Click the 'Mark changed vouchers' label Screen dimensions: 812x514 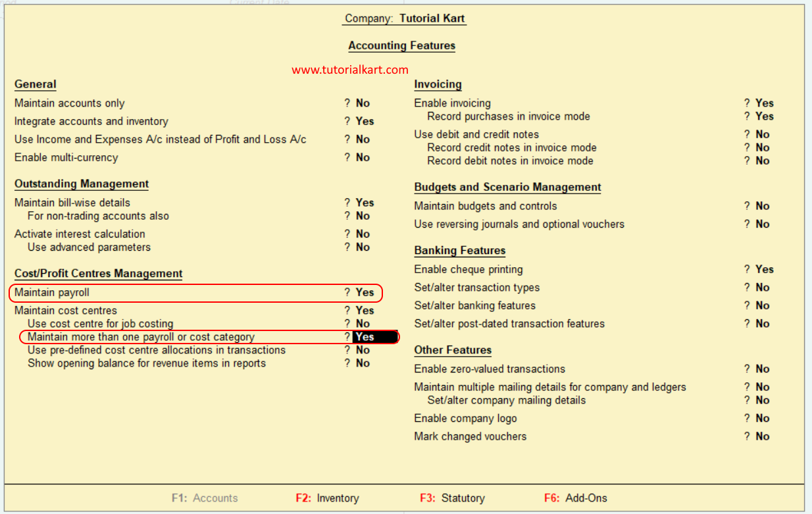click(470, 436)
